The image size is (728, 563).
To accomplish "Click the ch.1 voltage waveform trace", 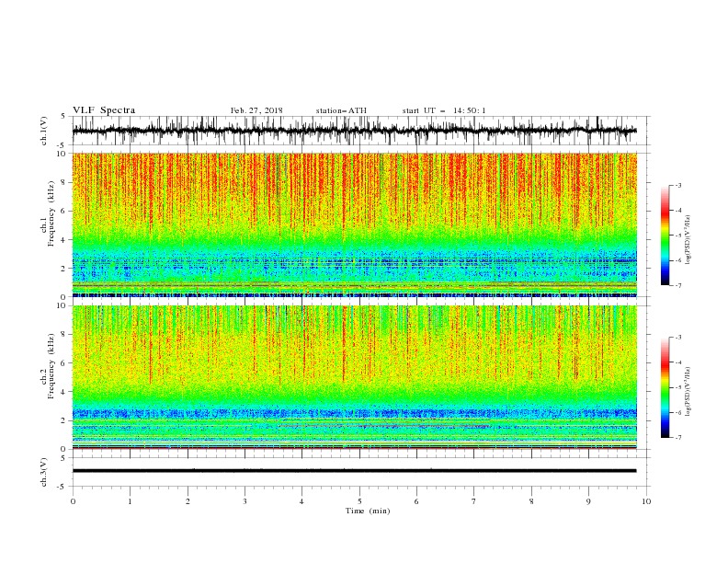I will point(354,131).
